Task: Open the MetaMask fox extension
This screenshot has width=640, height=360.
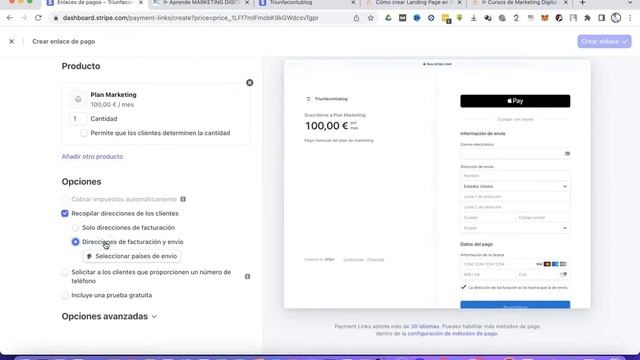Action: pos(545,18)
